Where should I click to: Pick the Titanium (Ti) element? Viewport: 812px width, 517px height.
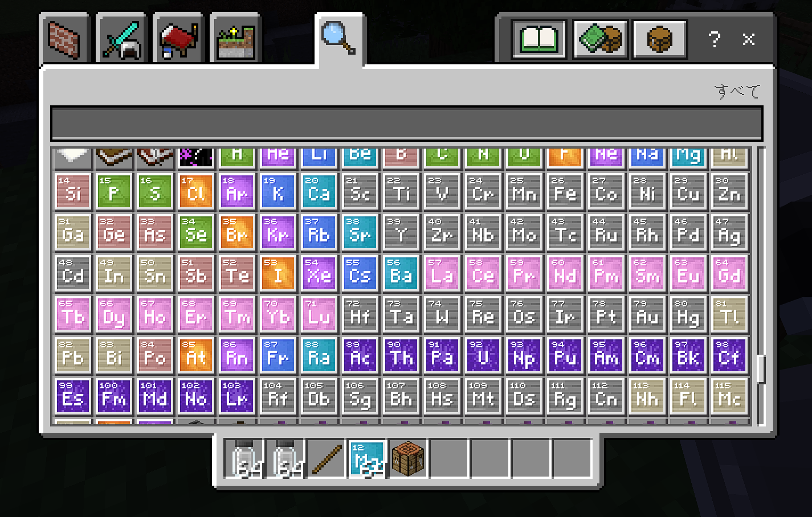pos(401,191)
